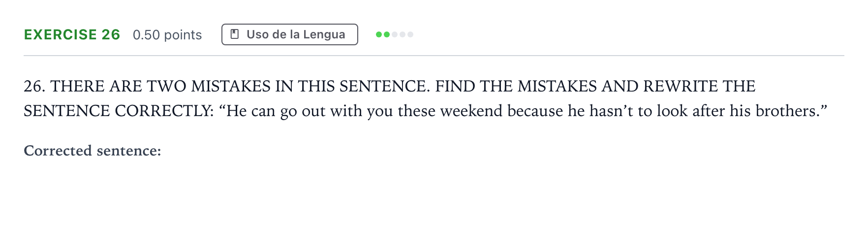Click the third difficulty dot (first gray)
The width and height of the screenshot is (868, 250).
pos(395,34)
